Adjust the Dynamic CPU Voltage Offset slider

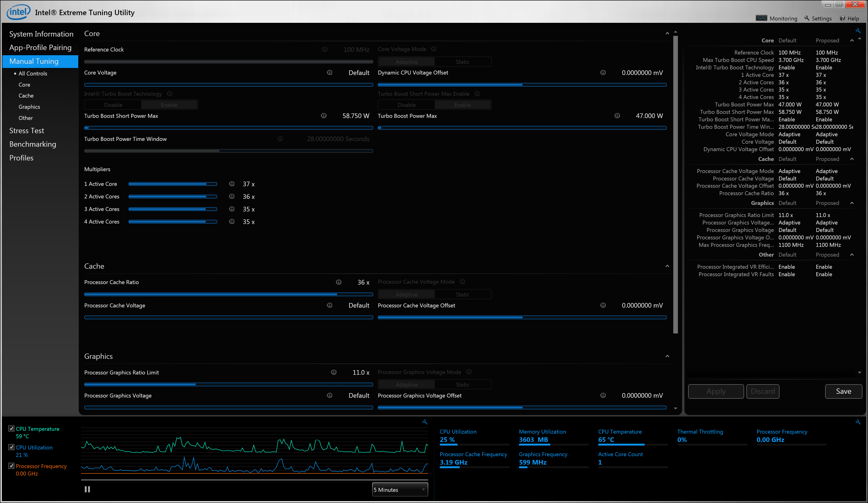(x=522, y=84)
